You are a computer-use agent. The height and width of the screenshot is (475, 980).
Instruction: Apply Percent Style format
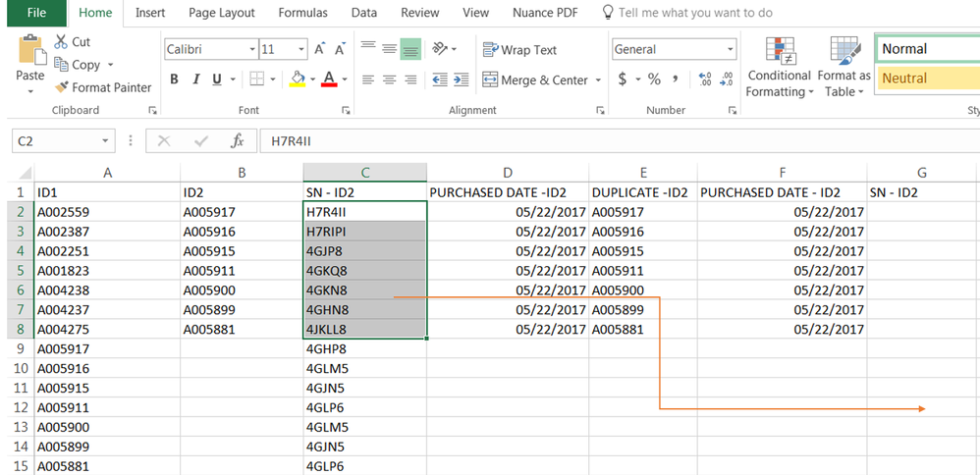(654, 79)
